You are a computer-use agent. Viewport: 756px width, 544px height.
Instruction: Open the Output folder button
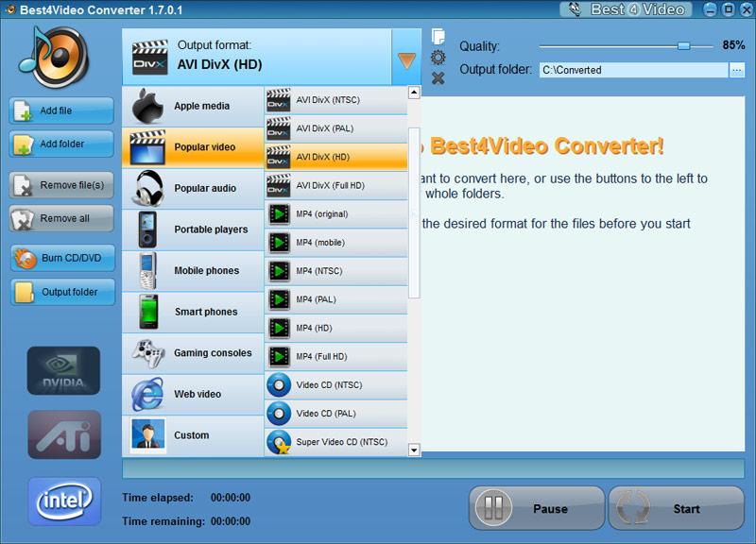(62, 292)
